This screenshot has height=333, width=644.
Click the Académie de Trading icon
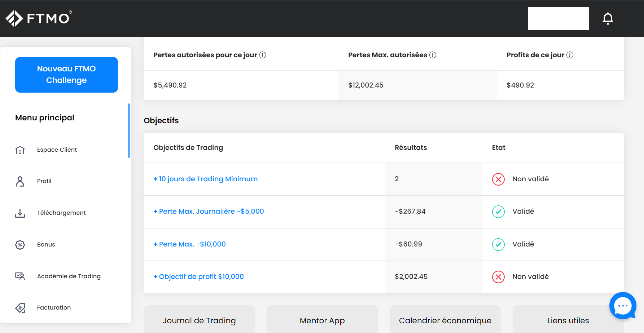20,276
